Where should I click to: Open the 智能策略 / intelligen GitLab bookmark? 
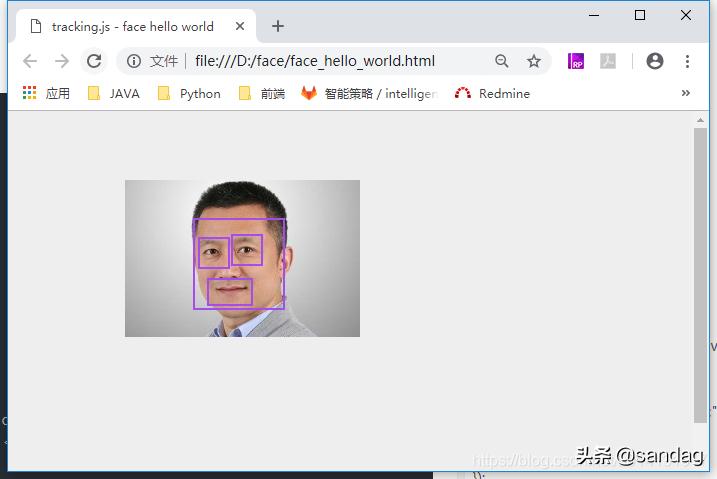click(369, 93)
